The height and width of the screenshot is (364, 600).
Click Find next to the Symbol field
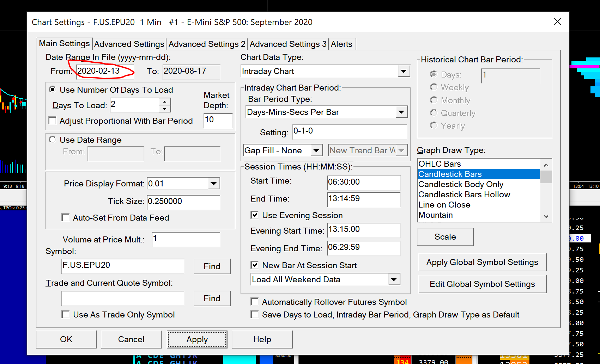coord(212,266)
